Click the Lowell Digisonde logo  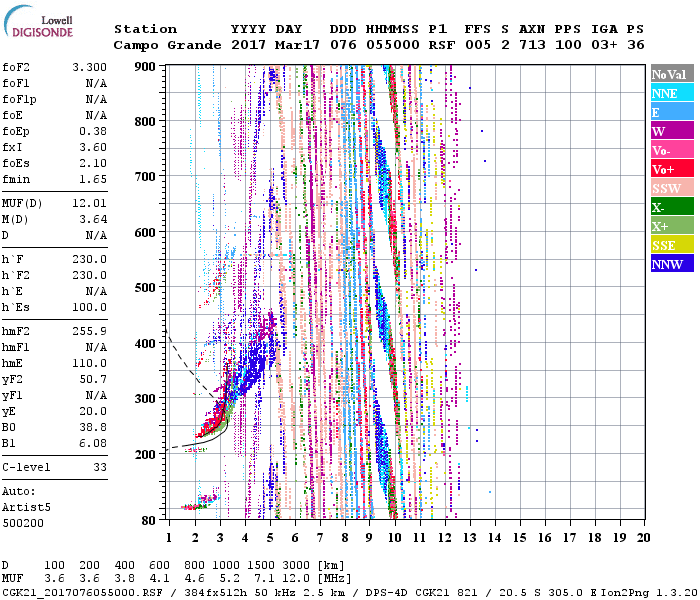(38, 21)
